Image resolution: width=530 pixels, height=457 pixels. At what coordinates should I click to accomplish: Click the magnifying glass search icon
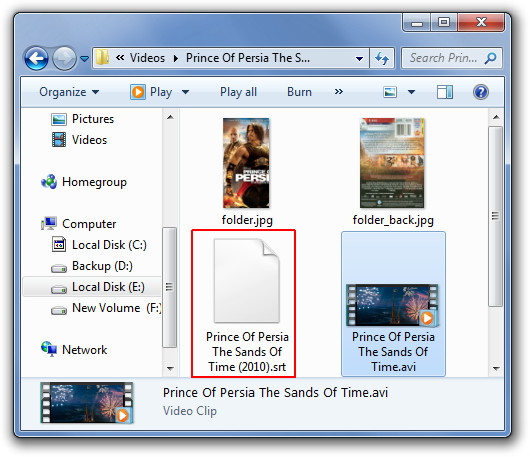[490, 58]
